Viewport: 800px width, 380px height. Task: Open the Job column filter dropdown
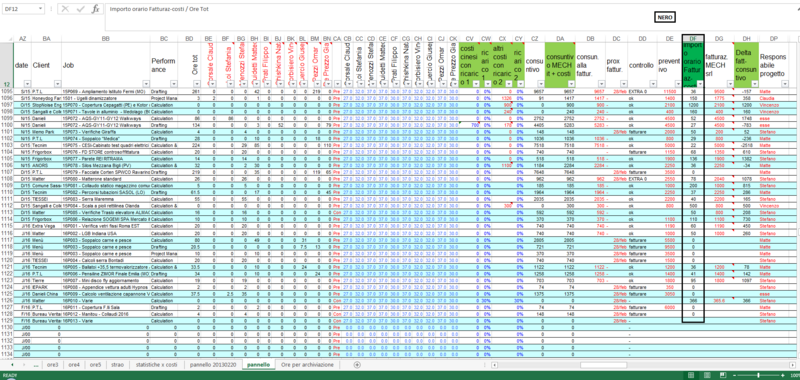pyautogui.click(x=146, y=84)
